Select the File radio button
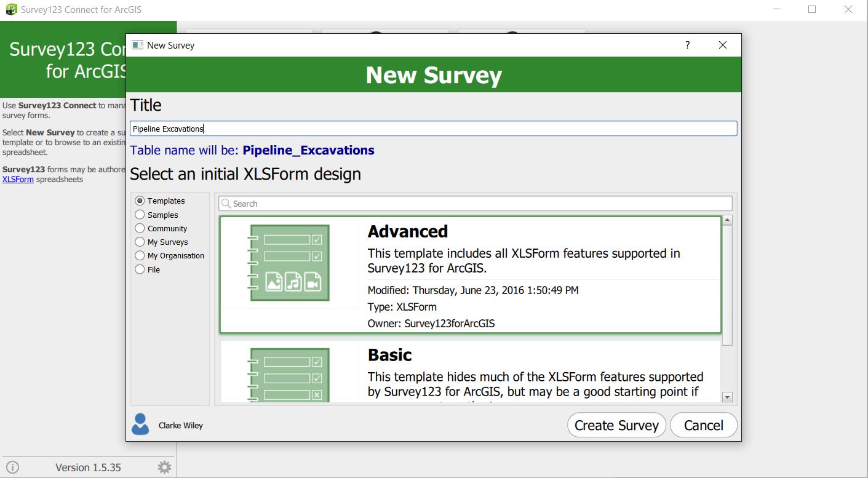 (x=140, y=269)
